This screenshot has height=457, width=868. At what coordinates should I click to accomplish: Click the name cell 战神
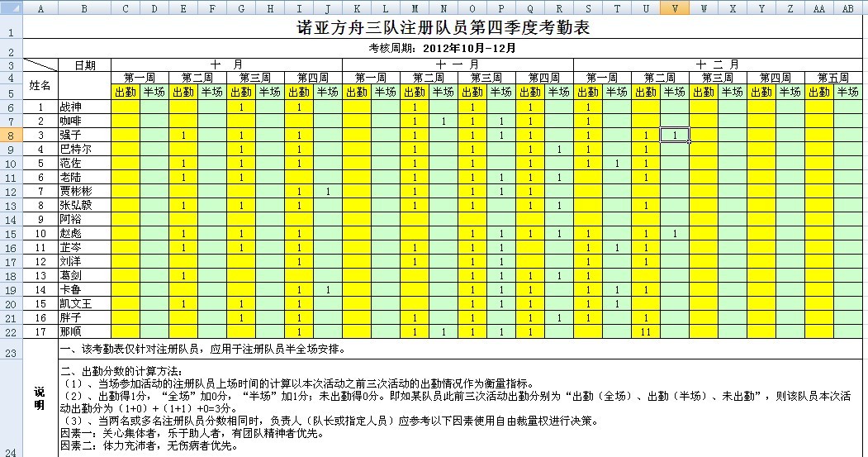(85, 107)
